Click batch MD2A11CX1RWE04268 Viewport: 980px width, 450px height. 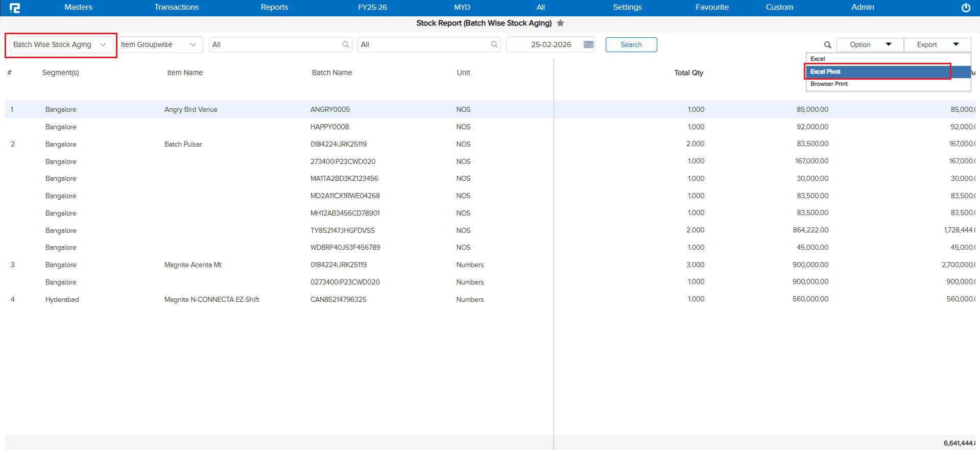[345, 196]
